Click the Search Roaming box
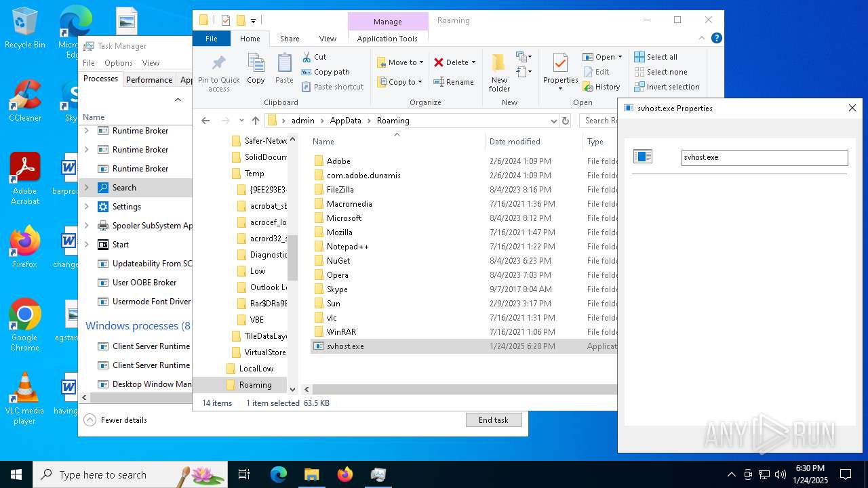This screenshot has height=488, width=868. click(x=600, y=121)
